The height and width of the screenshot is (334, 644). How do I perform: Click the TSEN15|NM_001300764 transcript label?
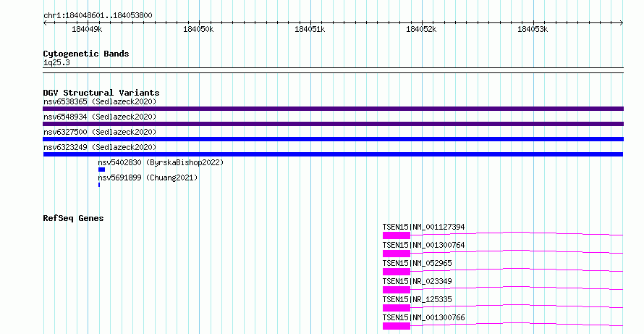pos(423,245)
